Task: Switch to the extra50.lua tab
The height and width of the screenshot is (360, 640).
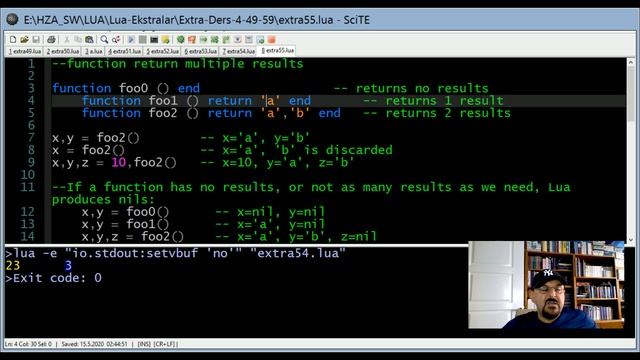Action: coord(63,51)
